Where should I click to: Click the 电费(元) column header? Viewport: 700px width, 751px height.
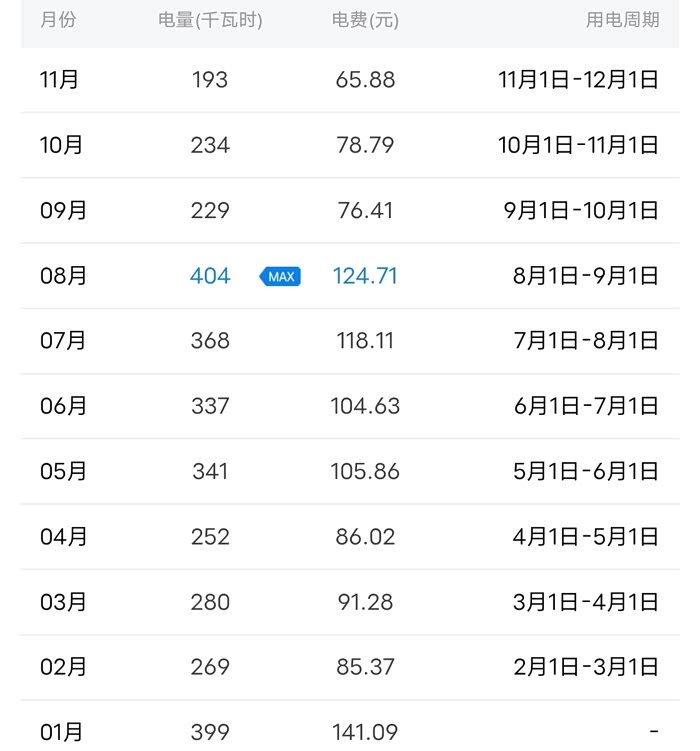(x=365, y=20)
